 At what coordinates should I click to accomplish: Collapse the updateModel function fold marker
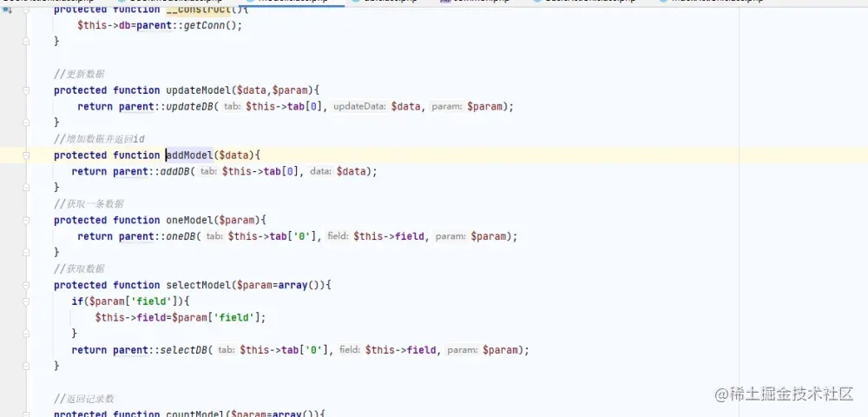(25, 90)
